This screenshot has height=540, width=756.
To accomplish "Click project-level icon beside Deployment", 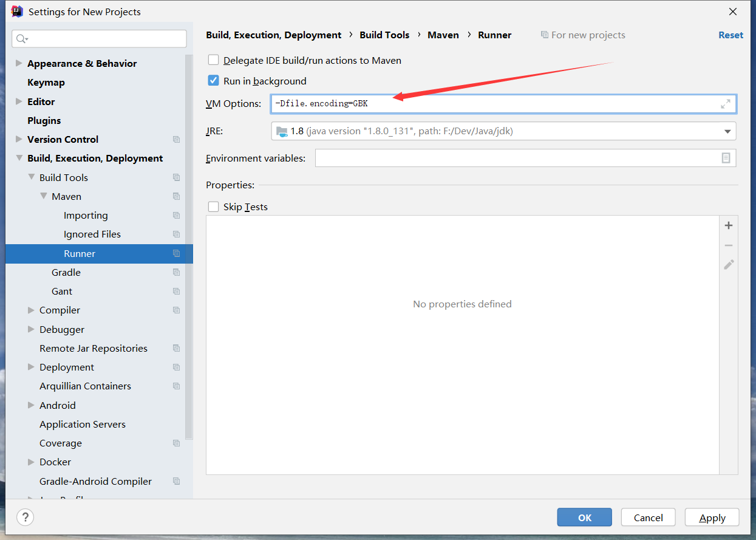I will [x=176, y=367].
